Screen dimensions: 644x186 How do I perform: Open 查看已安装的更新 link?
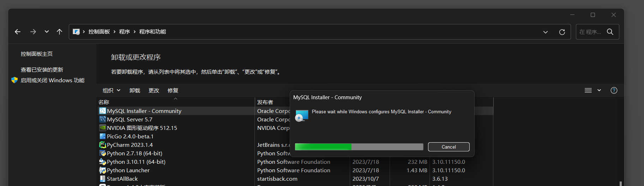pos(42,70)
